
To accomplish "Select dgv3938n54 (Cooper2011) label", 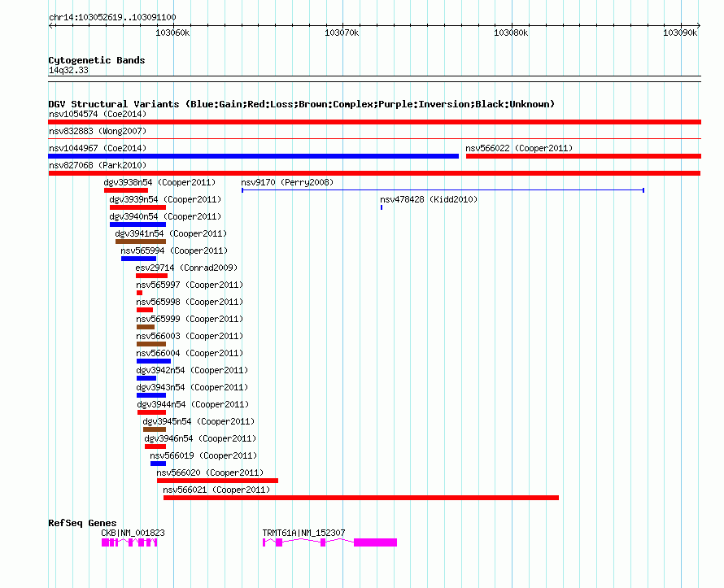I will pos(159,182).
